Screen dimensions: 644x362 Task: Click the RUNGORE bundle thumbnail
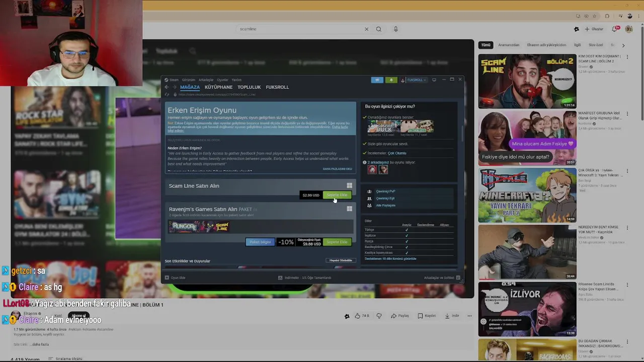click(x=184, y=227)
